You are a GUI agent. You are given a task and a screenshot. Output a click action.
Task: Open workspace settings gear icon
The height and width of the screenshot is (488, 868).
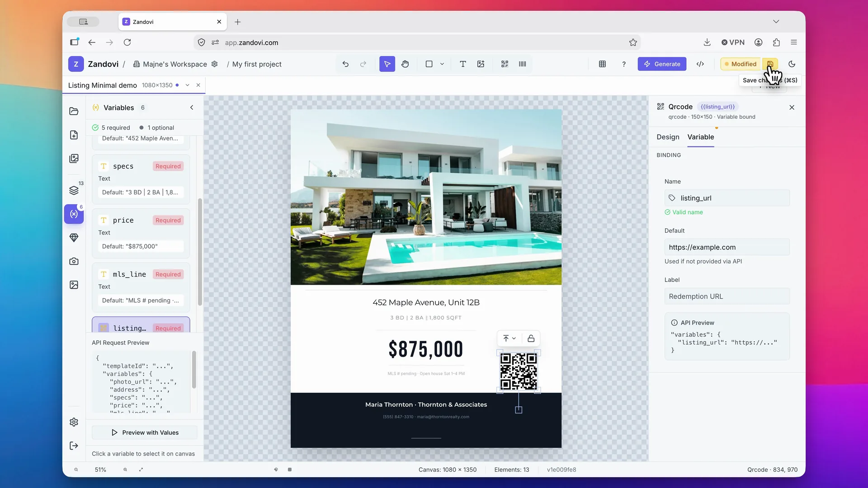pyautogui.click(x=215, y=64)
